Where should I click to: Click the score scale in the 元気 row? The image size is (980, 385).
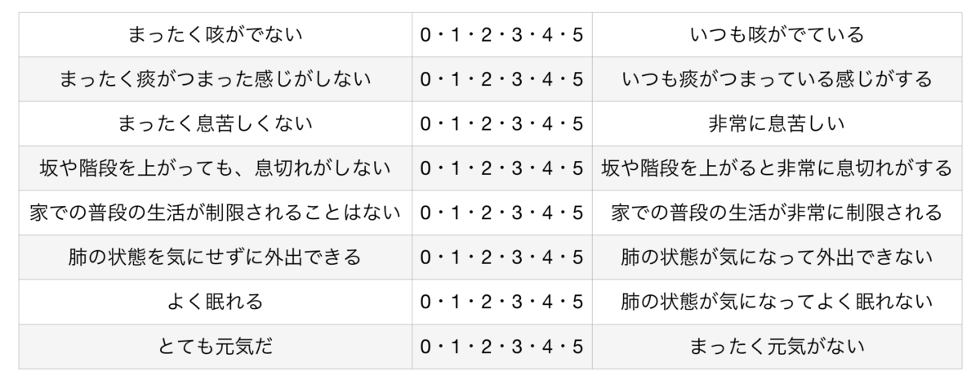pos(502,347)
